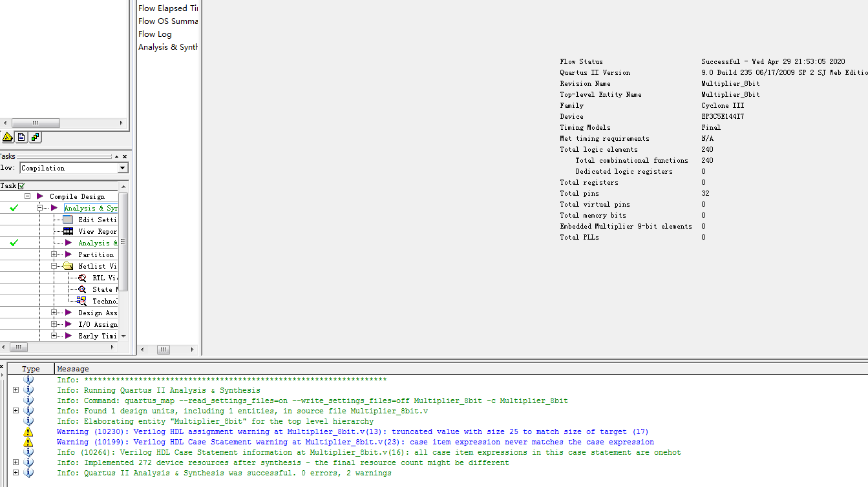Expand the 'Running Quartus II Analysis & Synthesis' message

(x=16, y=390)
